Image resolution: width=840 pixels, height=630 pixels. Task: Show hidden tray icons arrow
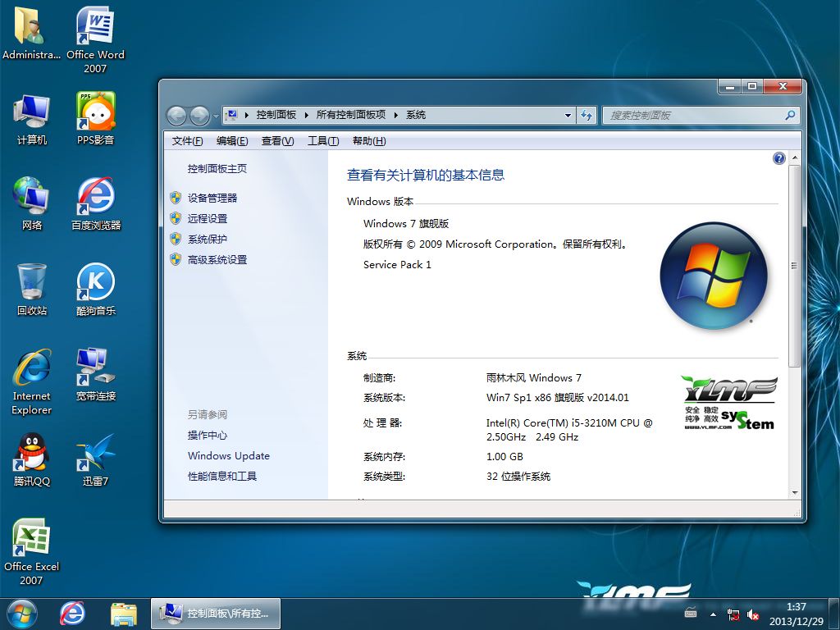pos(713,614)
